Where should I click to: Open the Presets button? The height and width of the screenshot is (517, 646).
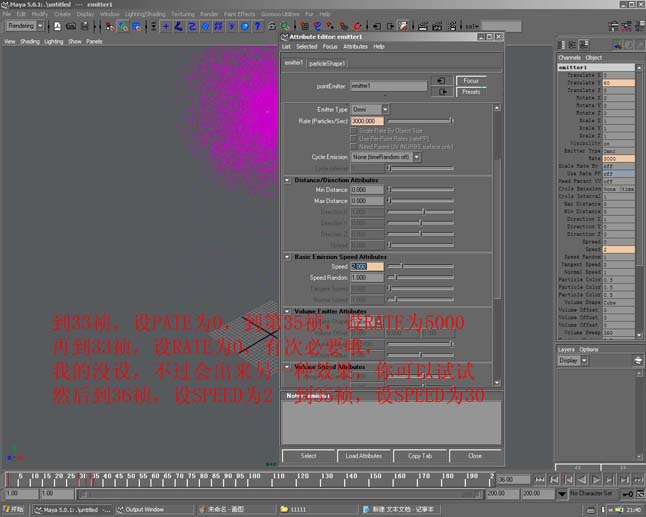click(469, 92)
